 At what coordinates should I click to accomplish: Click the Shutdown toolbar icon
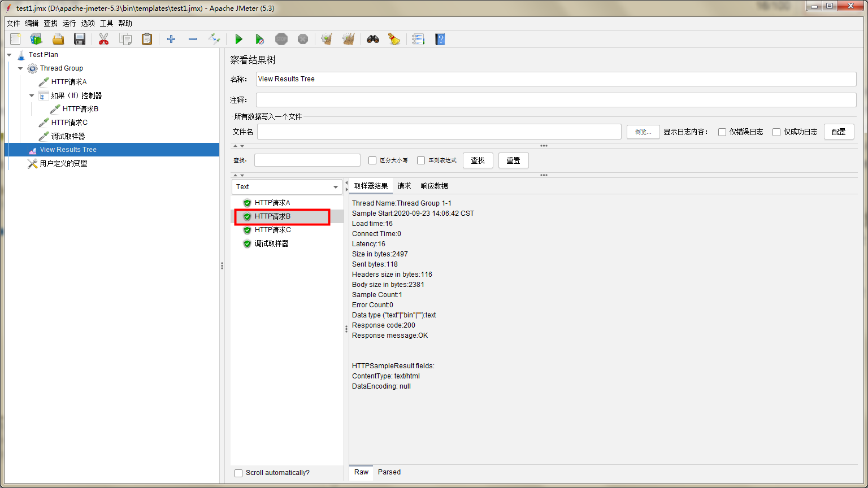[x=303, y=39]
